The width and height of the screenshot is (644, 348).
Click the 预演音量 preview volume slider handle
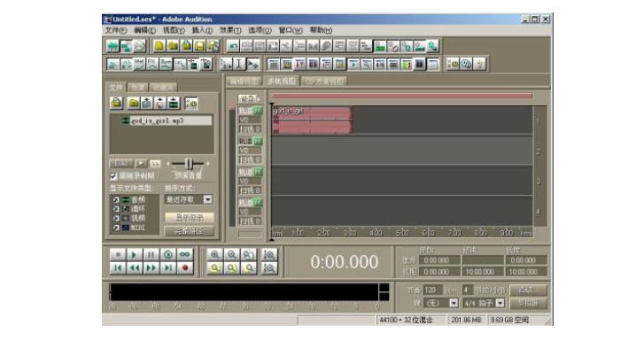click(189, 164)
